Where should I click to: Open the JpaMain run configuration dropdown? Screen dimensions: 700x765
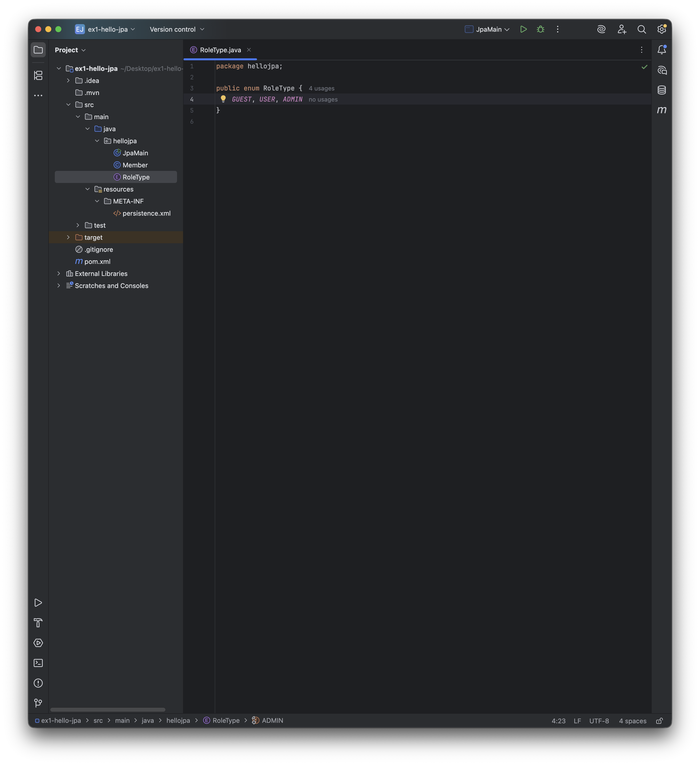(488, 29)
